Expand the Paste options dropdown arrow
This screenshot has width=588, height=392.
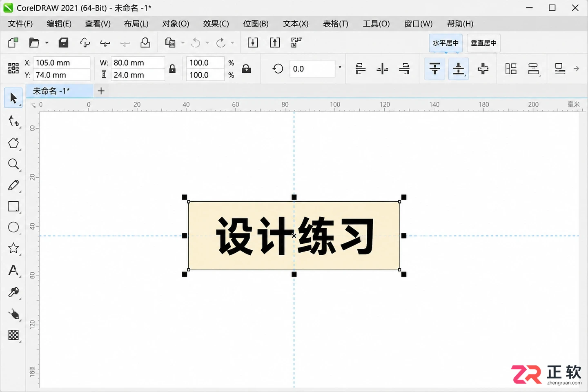[183, 42]
